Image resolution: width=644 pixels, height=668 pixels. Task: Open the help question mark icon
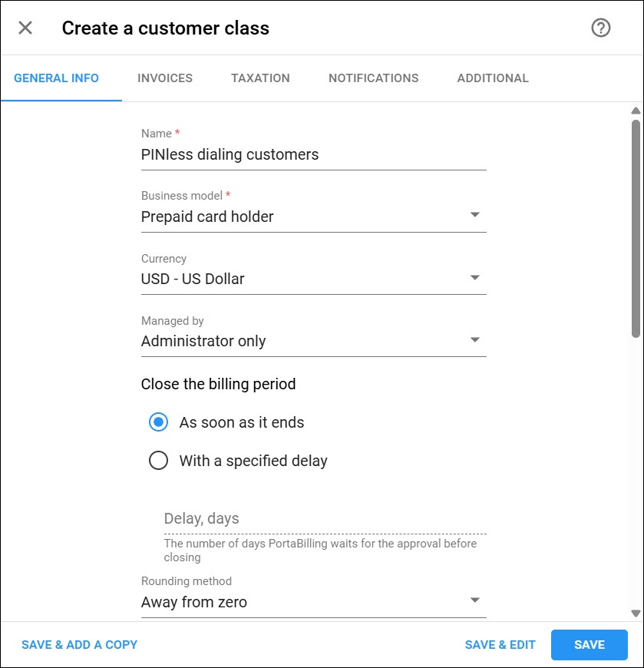(600, 28)
